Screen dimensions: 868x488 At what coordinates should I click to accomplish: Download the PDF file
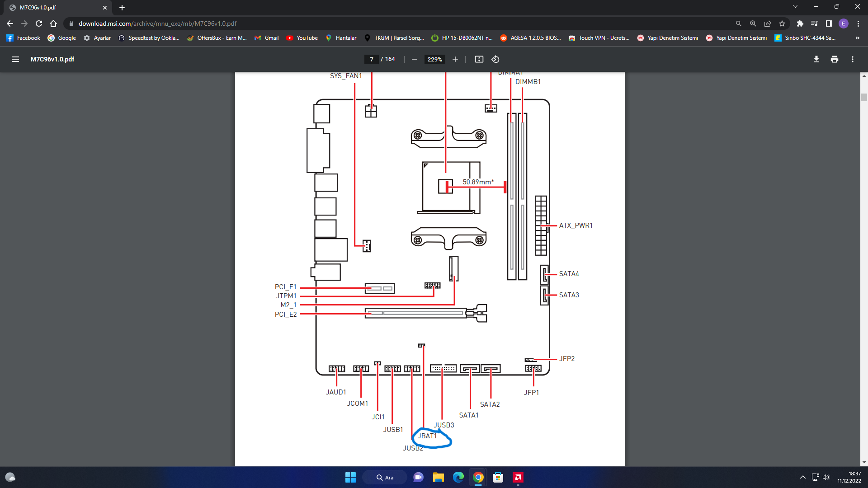tap(816, 59)
